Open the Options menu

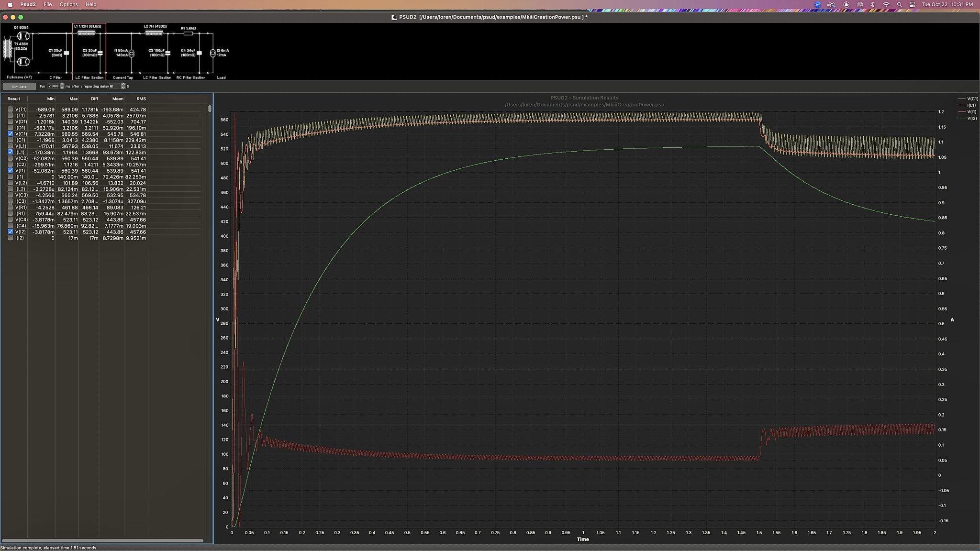click(68, 4)
